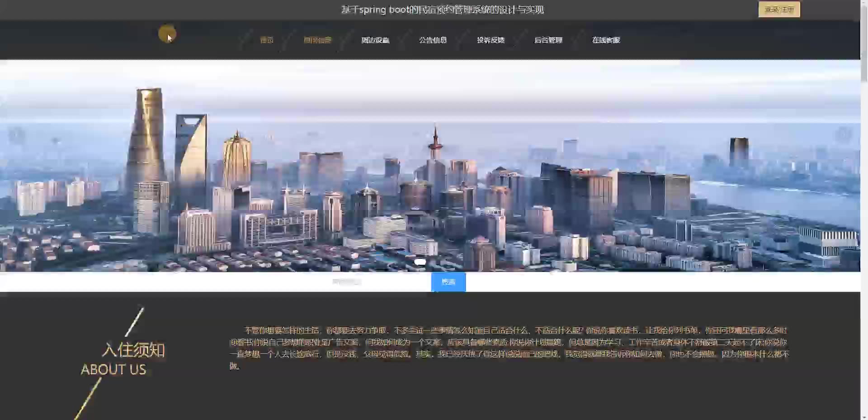Click the spring boot site title text
The width and height of the screenshot is (868, 420).
pos(443,10)
